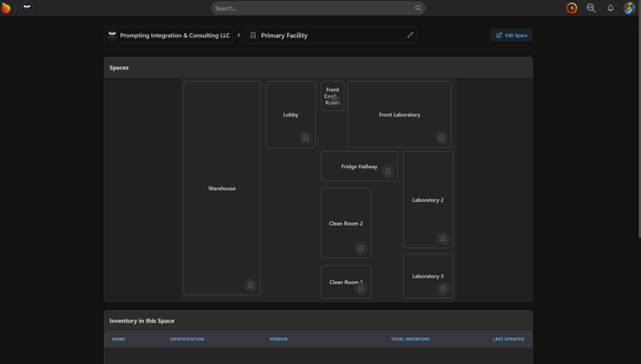Screen dimensions: 641x364
Task: Click the flame app logo icon
Action: [x=5, y=8]
